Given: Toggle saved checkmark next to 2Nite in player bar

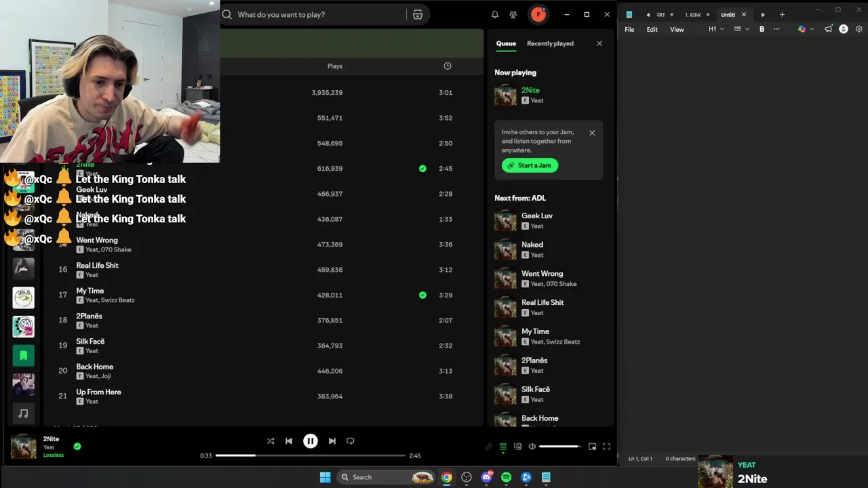Looking at the screenshot, I should (77, 446).
